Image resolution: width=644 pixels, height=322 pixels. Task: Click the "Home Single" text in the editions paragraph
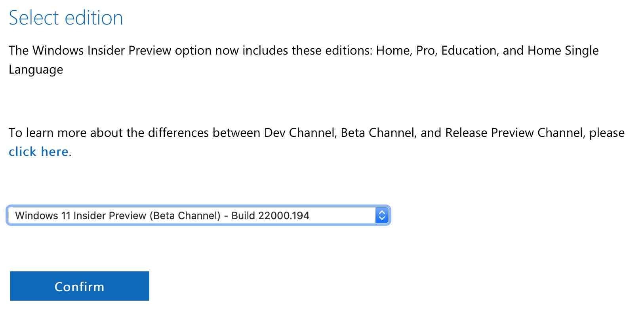pyautogui.click(x=563, y=51)
